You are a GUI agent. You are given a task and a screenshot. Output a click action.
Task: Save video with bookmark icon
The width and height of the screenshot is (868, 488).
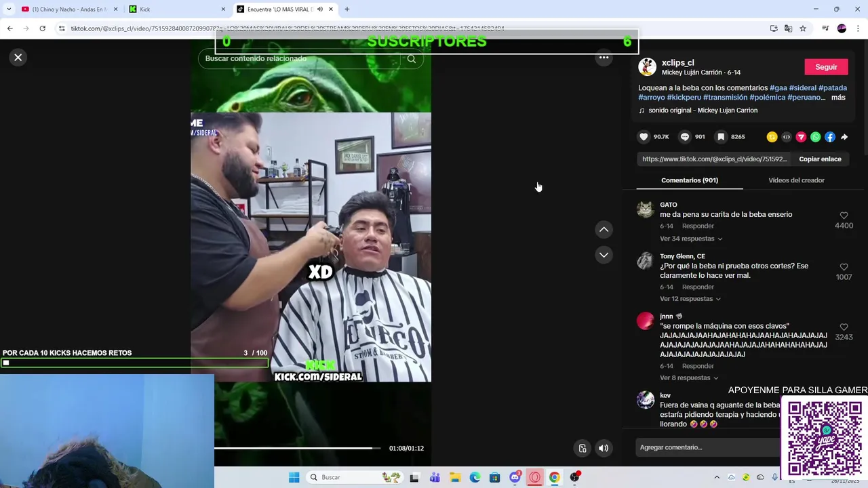click(721, 137)
